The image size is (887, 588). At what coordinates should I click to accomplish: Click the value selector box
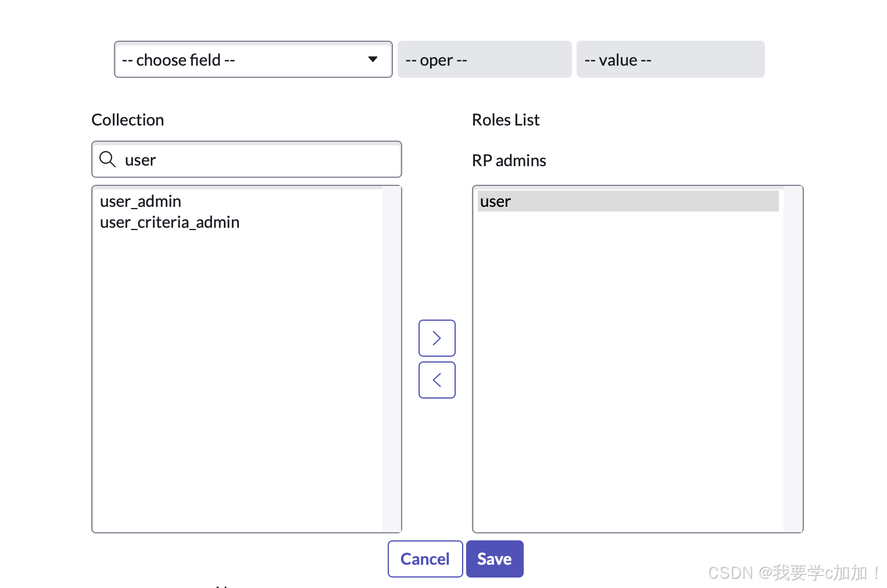pyautogui.click(x=671, y=59)
